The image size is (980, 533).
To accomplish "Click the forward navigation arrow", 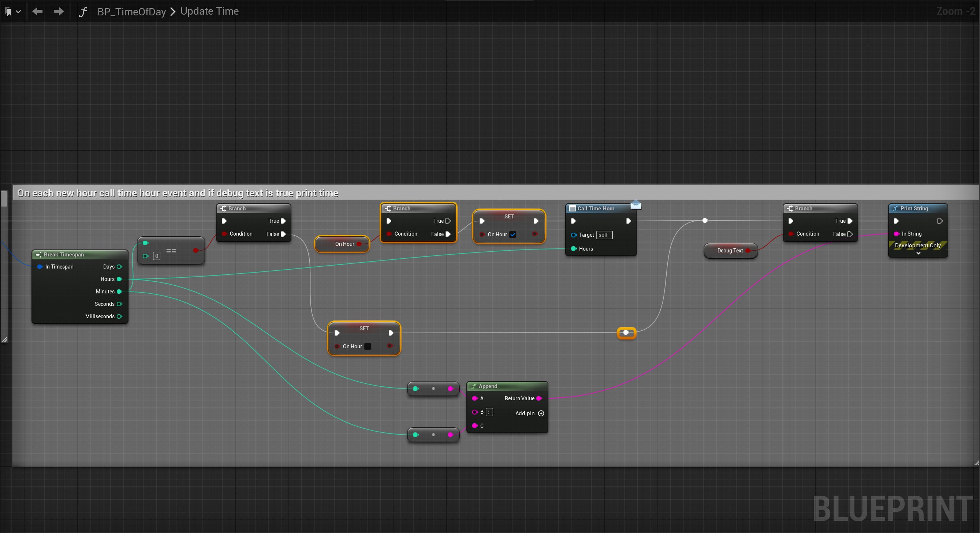I will [59, 11].
